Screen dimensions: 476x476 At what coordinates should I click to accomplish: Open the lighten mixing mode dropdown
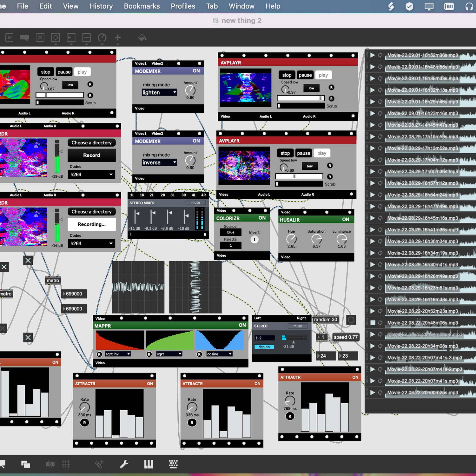click(159, 92)
